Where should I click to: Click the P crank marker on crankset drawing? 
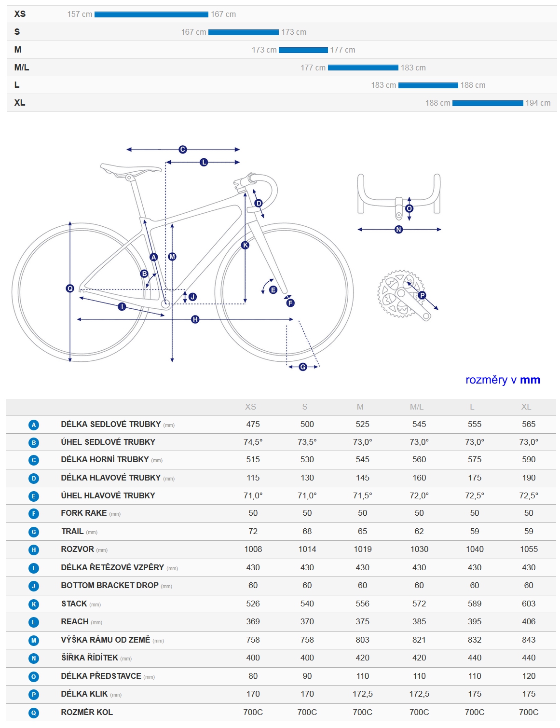point(422,295)
